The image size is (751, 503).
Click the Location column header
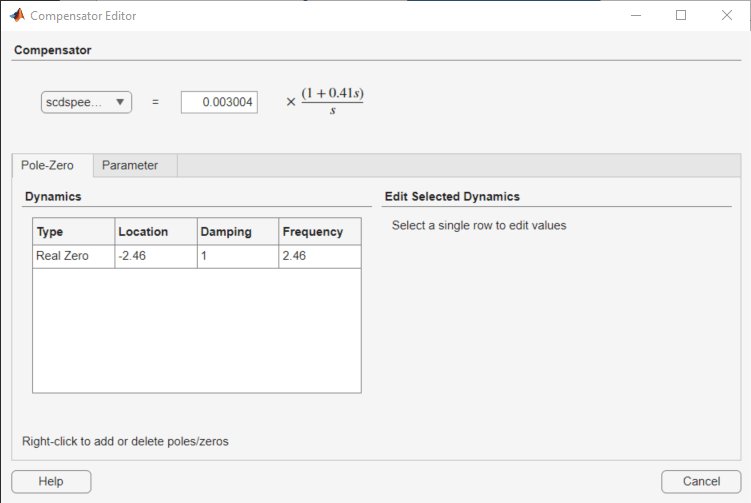[x=155, y=231]
